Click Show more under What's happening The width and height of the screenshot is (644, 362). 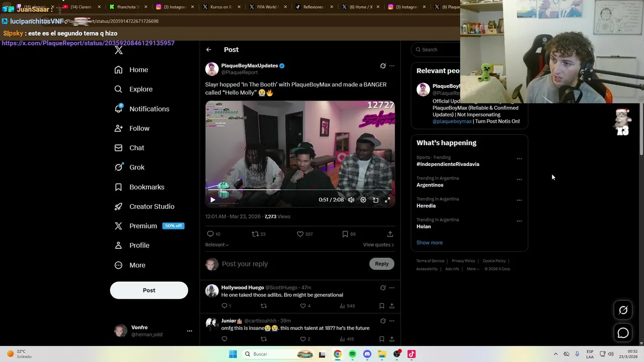click(429, 243)
